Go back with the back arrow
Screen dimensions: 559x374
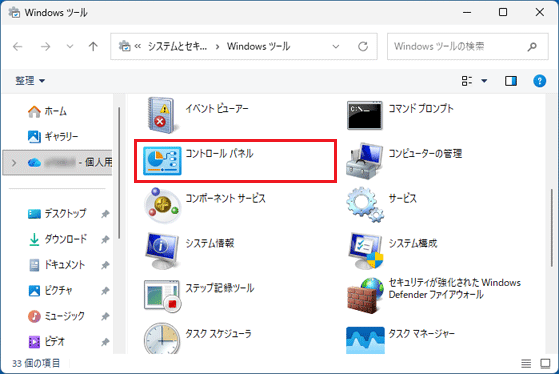(17, 46)
